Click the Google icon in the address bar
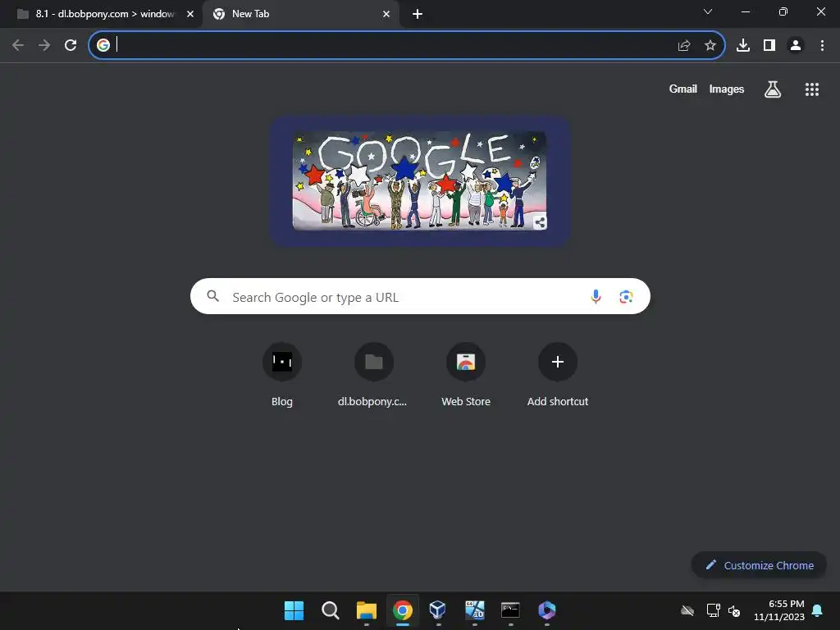The height and width of the screenshot is (630, 840). (103, 45)
